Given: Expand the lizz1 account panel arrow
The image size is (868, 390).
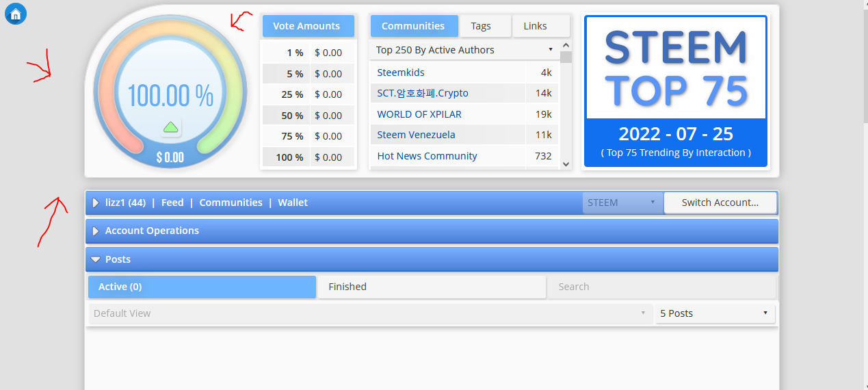Looking at the screenshot, I should point(96,203).
